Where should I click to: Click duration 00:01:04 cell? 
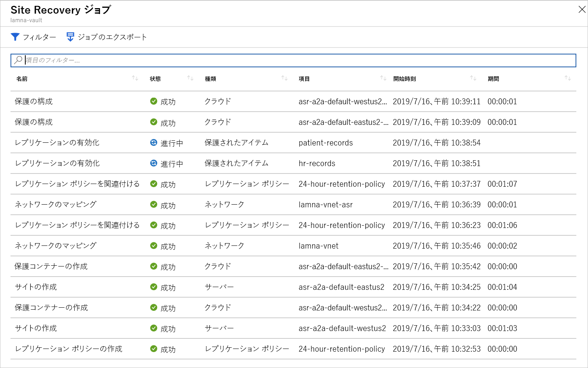pos(502,287)
